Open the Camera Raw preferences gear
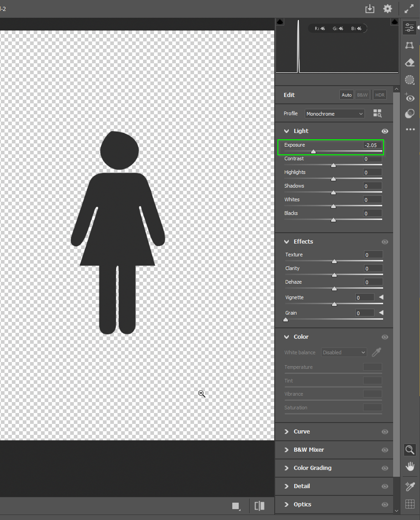The image size is (420, 520). pyautogui.click(x=388, y=8)
